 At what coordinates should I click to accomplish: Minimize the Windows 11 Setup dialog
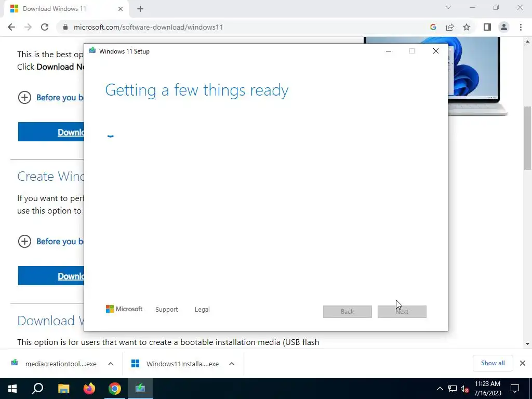click(389, 51)
